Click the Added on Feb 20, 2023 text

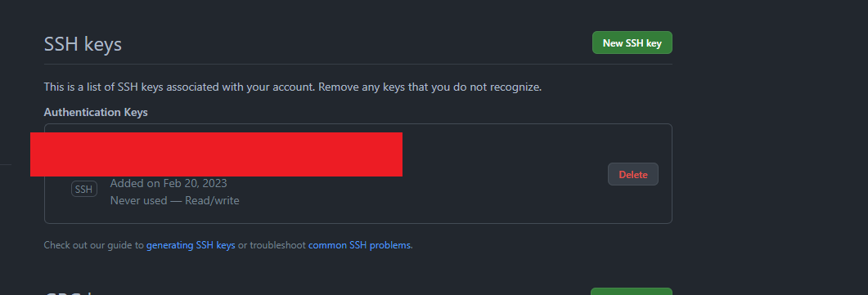(169, 183)
